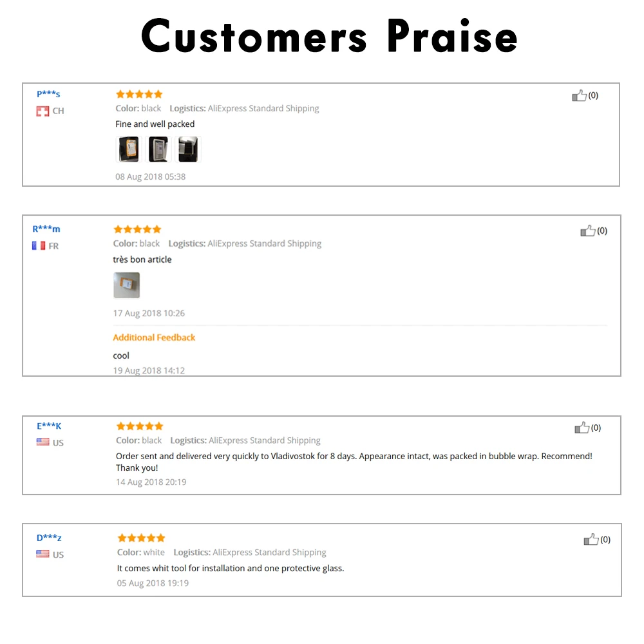Click five-star rating on D***z's review
Screen dimensions: 644x644
click(x=141, y=538)
